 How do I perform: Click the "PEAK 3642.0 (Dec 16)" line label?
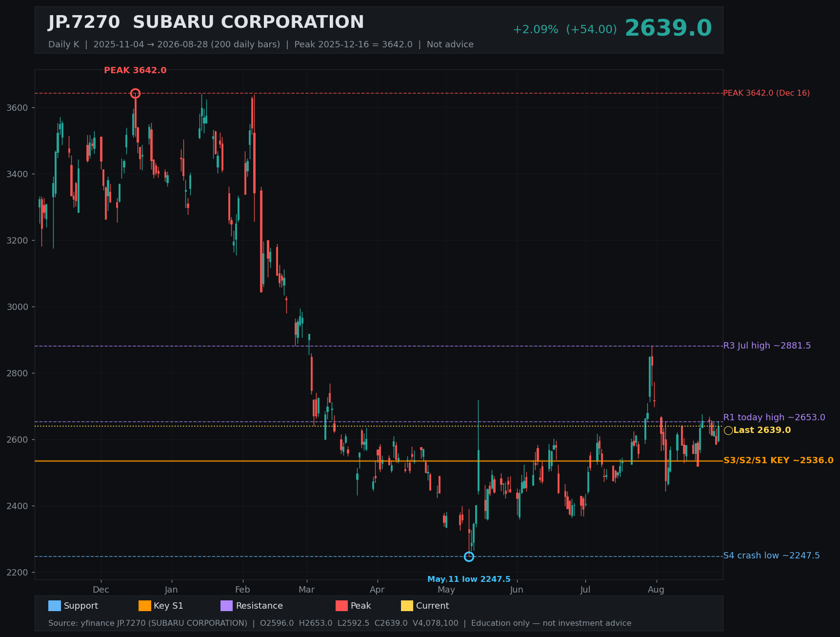click(x=766, y=93)
